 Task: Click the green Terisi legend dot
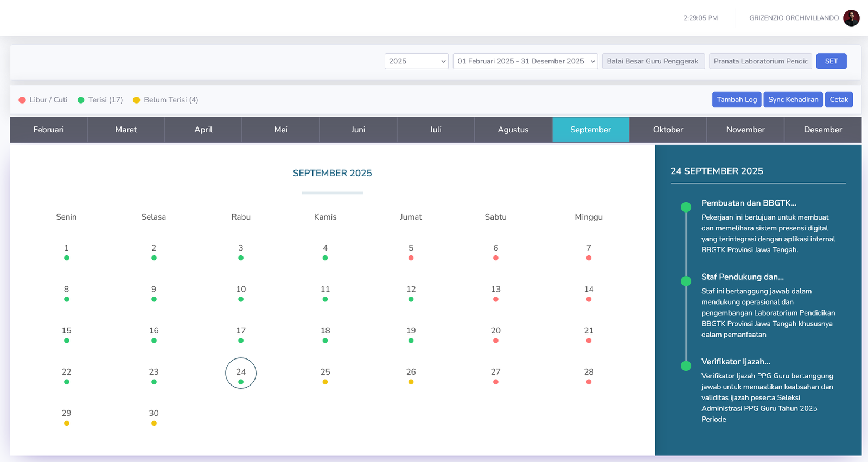[81, 100]
